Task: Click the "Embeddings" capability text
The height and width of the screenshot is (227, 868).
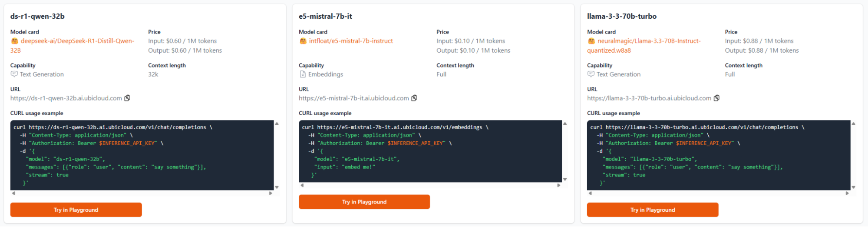Action: pos(326,74)
